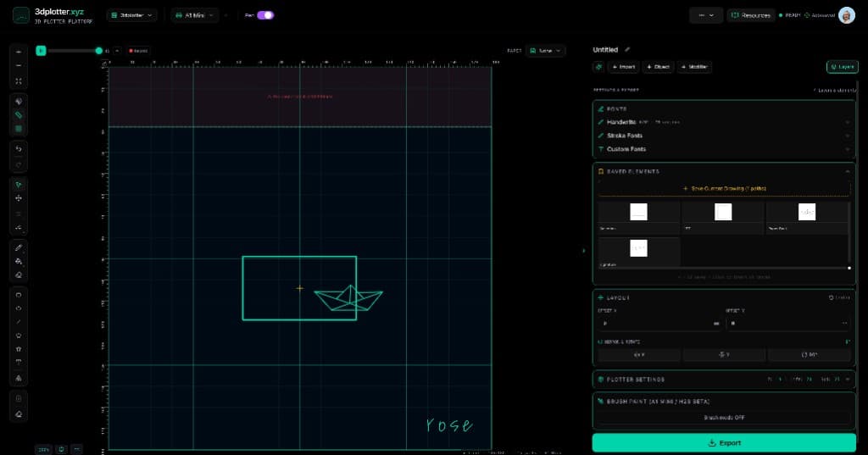Select the text tool icon

(x=19, y=362)
